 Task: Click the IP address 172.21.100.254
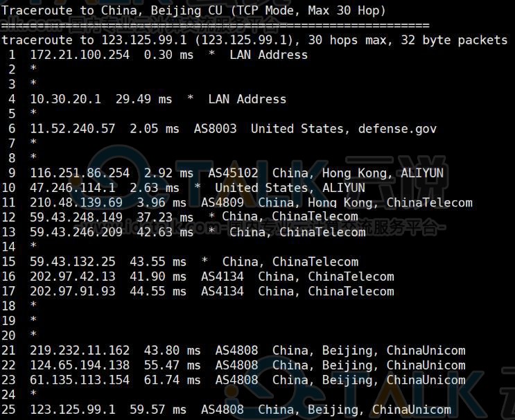tap(80, 55)
